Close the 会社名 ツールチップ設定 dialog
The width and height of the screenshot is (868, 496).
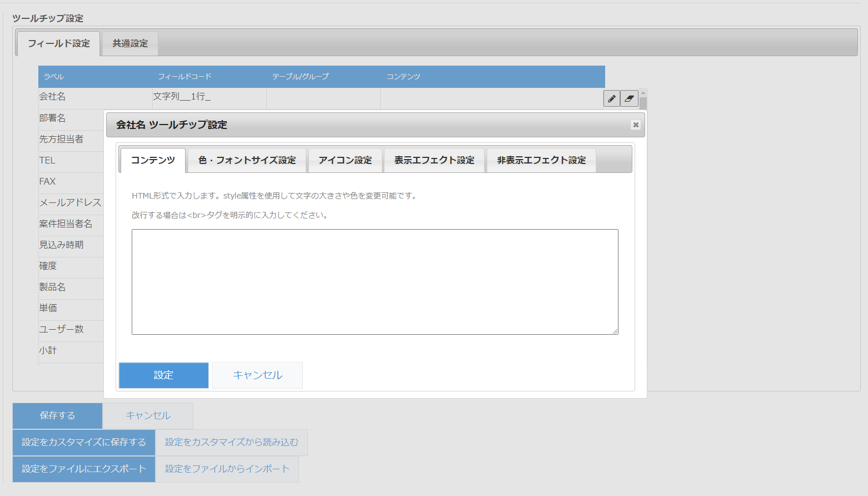pos(636,125)
